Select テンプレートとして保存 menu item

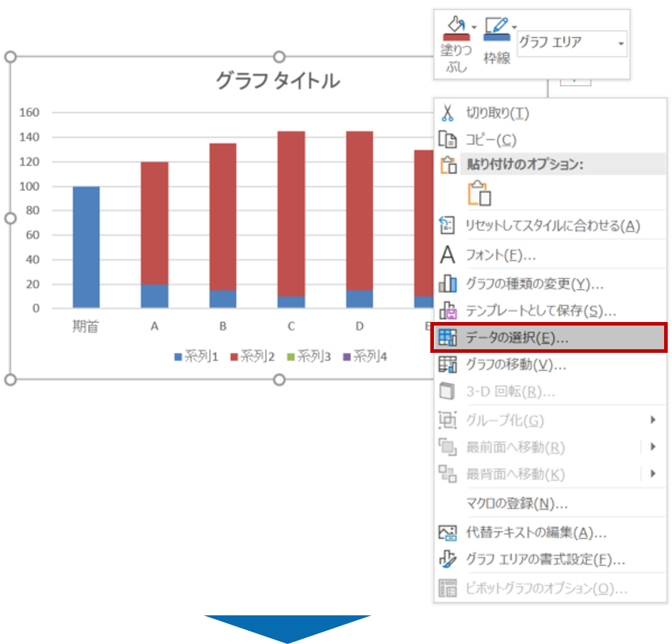[541, 311]
